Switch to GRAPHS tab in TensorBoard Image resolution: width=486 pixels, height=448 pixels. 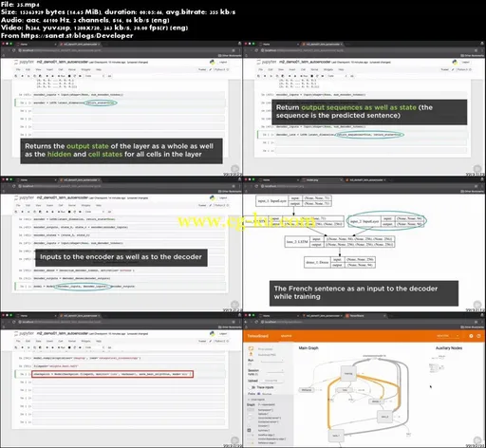pos(286,336)
